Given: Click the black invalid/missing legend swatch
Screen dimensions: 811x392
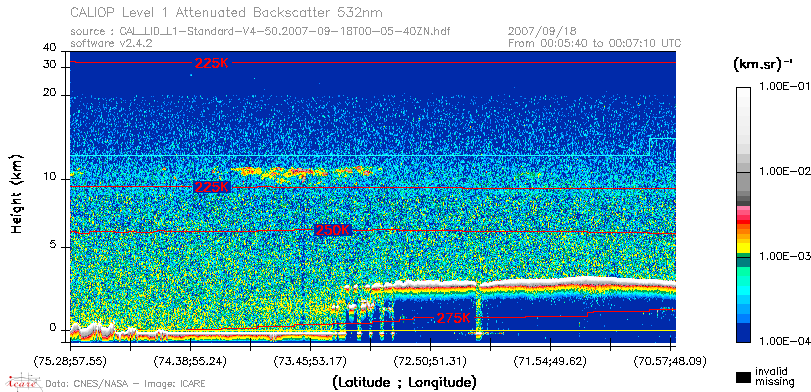Looking at the screenshot, I should click(x=744, y=378).
